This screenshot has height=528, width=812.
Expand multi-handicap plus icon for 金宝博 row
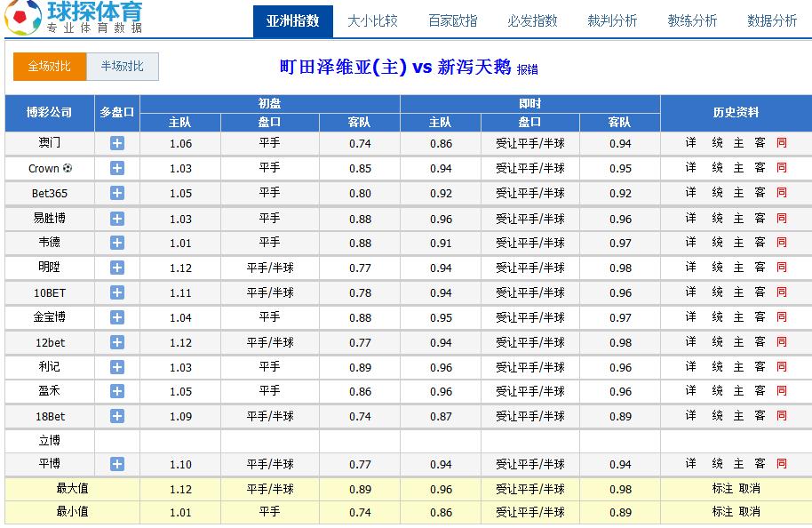117,317
